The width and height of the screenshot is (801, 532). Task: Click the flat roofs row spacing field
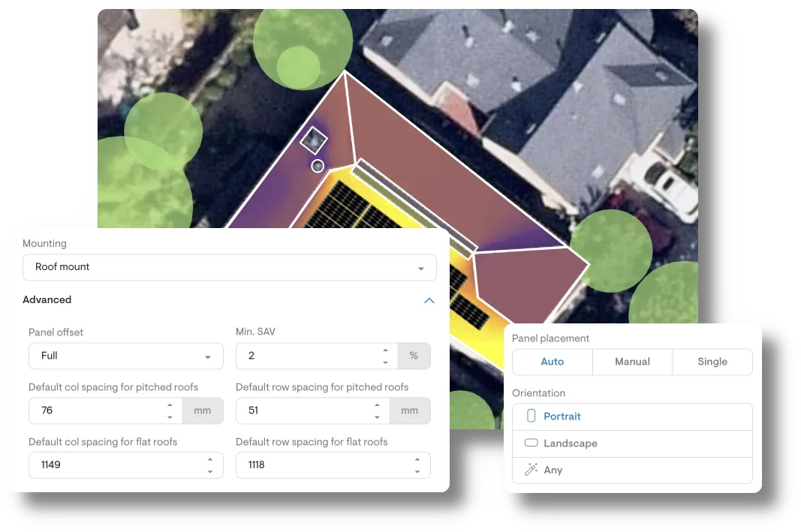pos(320,465)
